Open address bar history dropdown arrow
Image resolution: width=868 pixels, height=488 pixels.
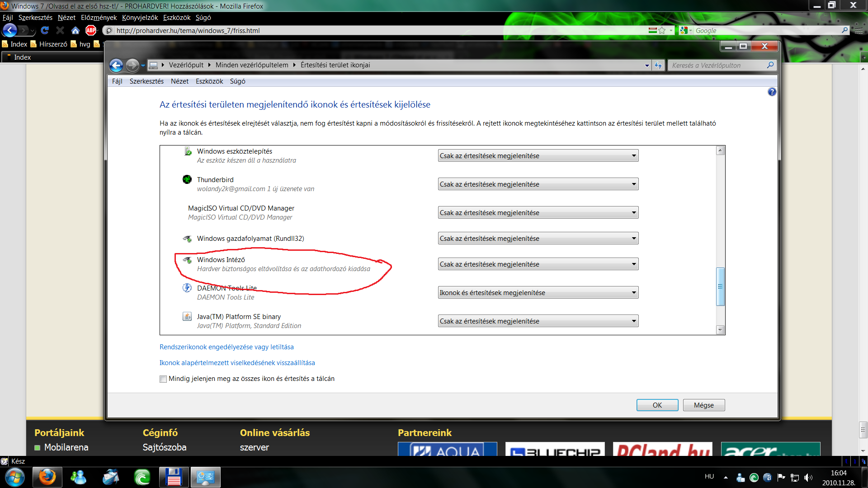click(647, 66)
